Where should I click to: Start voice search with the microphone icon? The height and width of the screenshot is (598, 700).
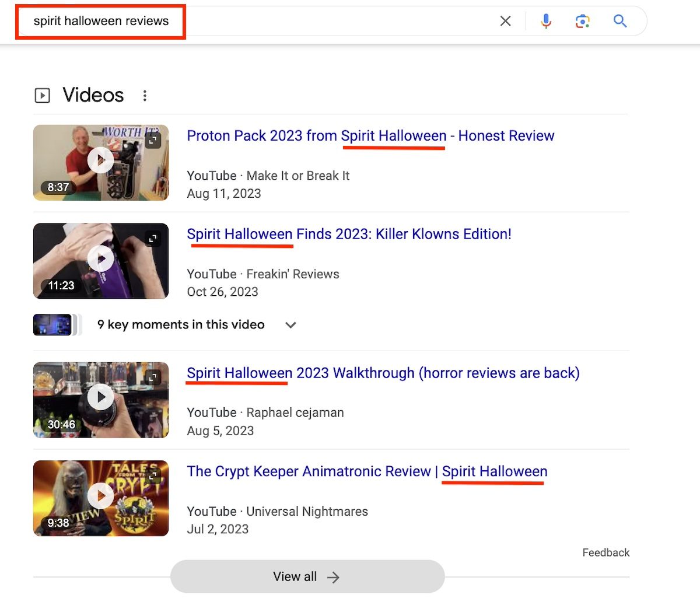click(546, 22)
